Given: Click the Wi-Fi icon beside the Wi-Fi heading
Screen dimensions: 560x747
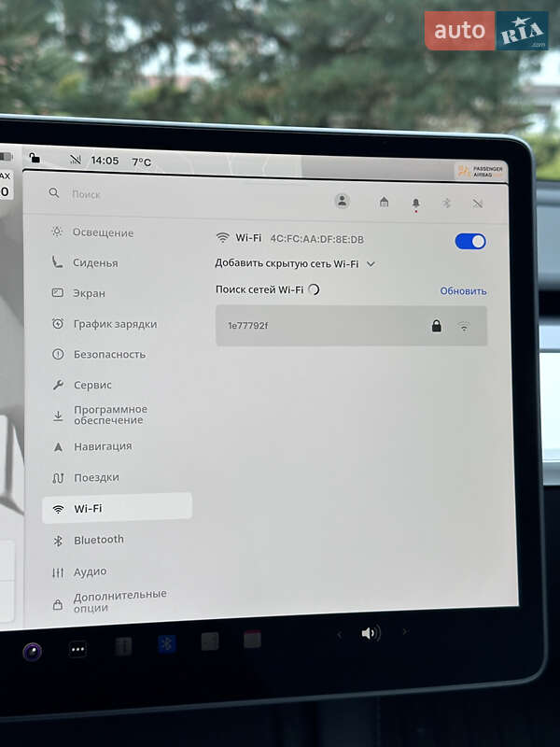Looking at the screenshot, I should (222, 237).
